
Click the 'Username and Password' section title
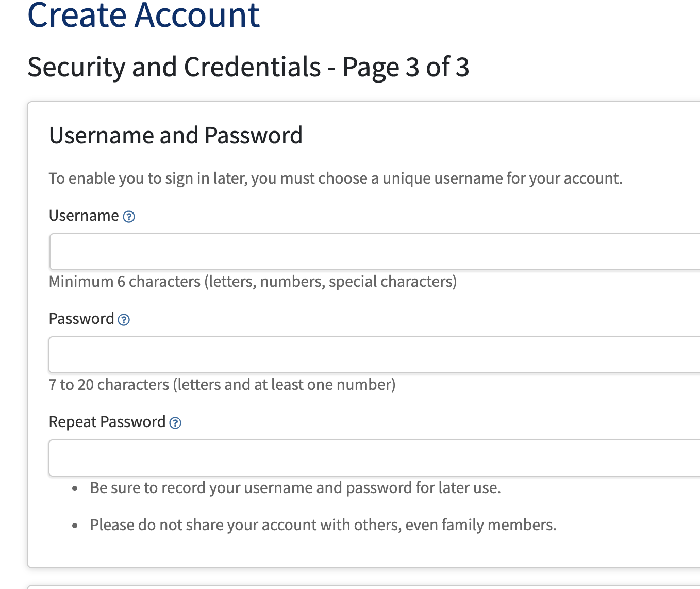coord(176,136)
